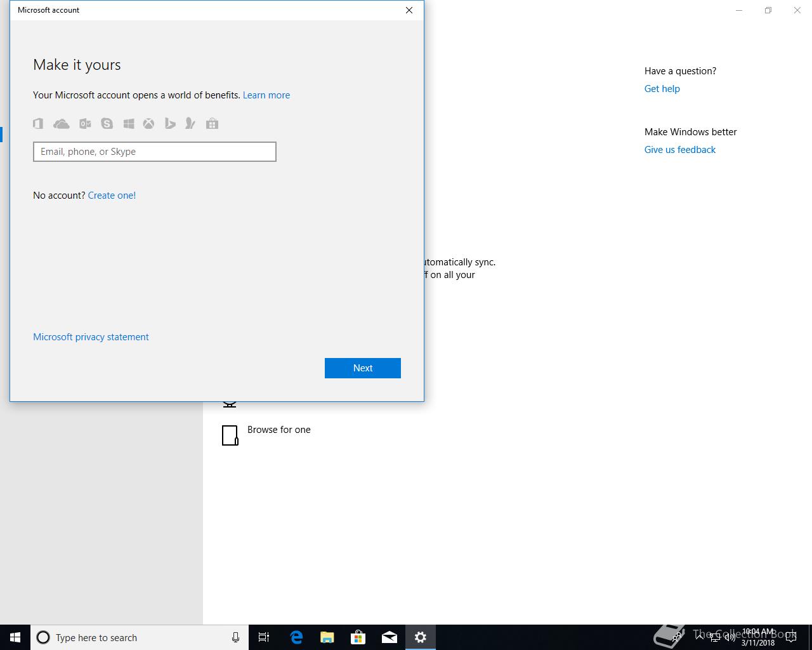Select Browse for one in Settings
The image size is (812, 650).
[279, 430]
